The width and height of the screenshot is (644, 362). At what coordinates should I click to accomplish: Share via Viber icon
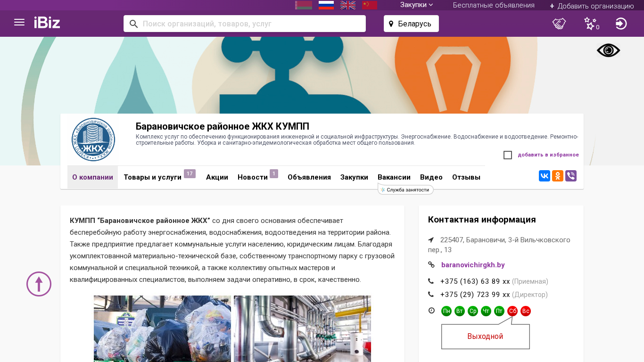pyautogui.click(x=571, y=176)
